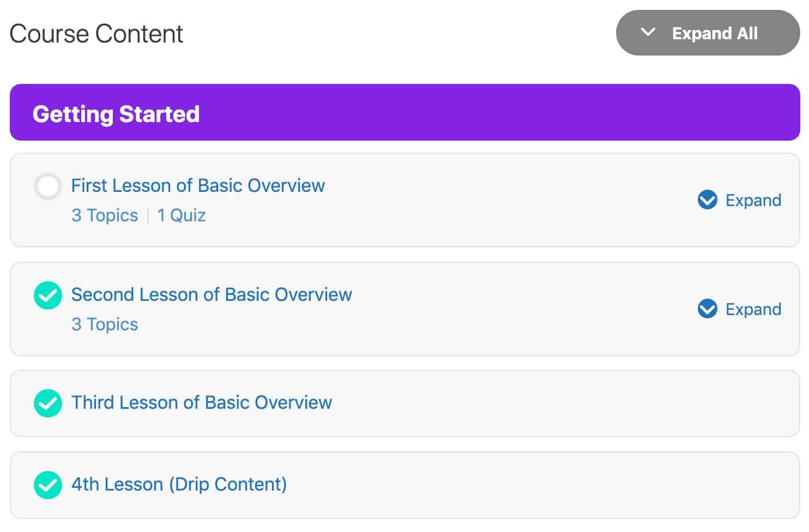
Task: Click the blue chevron icon beside Second Lesson's Expand
Action: click(707, 309)
